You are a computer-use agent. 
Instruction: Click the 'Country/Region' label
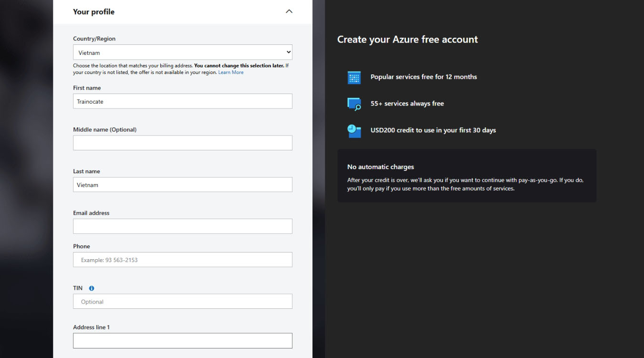tap(94, 39)
